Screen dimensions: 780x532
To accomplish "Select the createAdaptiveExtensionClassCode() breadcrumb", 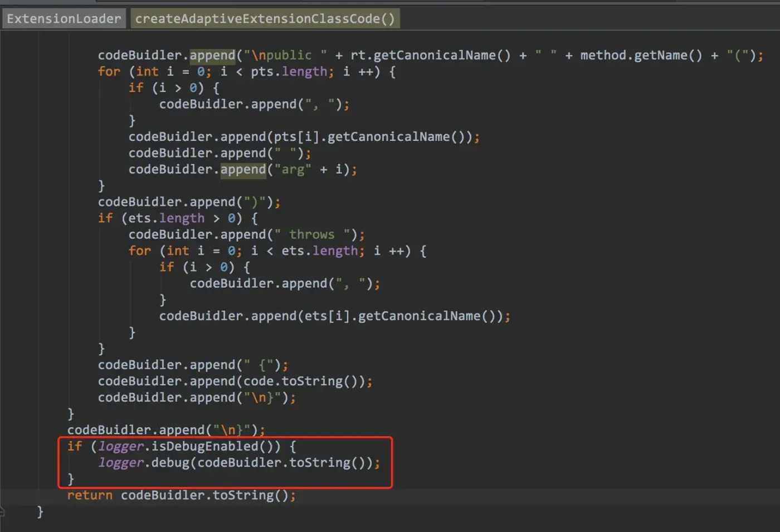I will [265, 18].
